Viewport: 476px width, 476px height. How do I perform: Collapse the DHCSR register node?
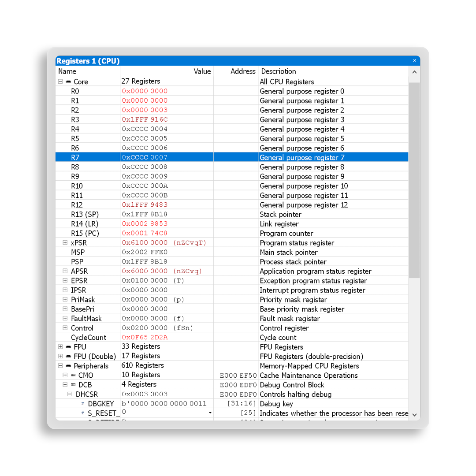(x=70, y=394)
